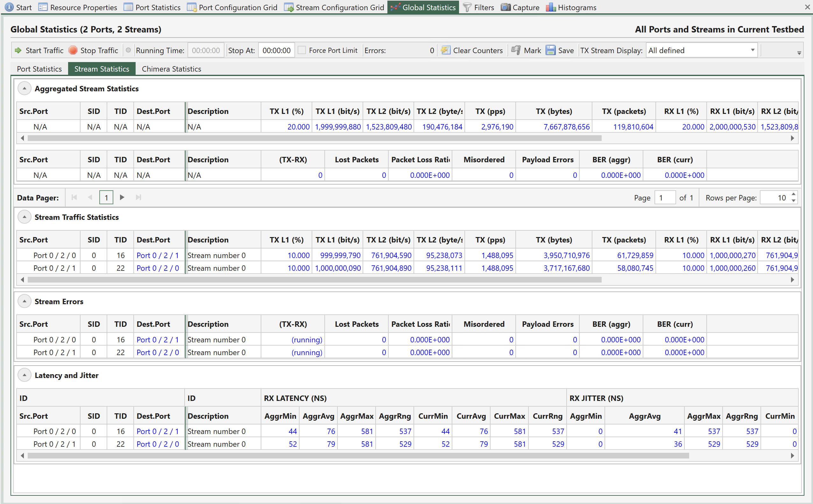
Task: Collapse the Stream Traffic Statistics section
Action: 24,217
